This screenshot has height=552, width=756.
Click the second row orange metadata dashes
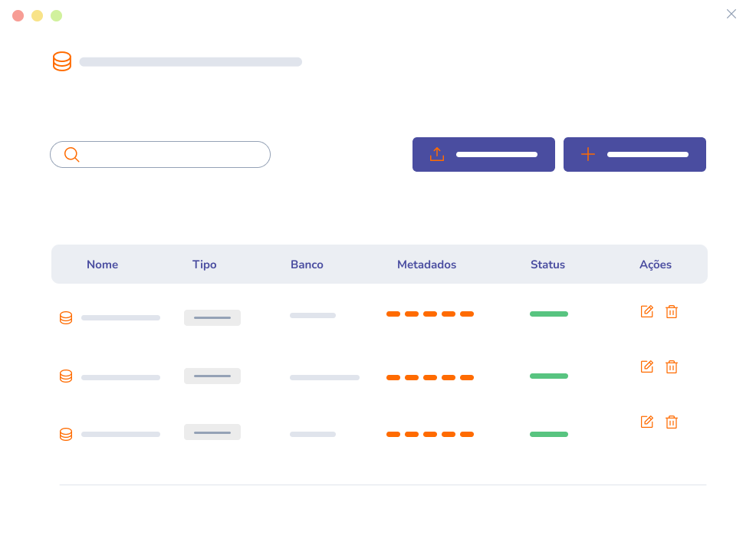[x=430, y=377]
